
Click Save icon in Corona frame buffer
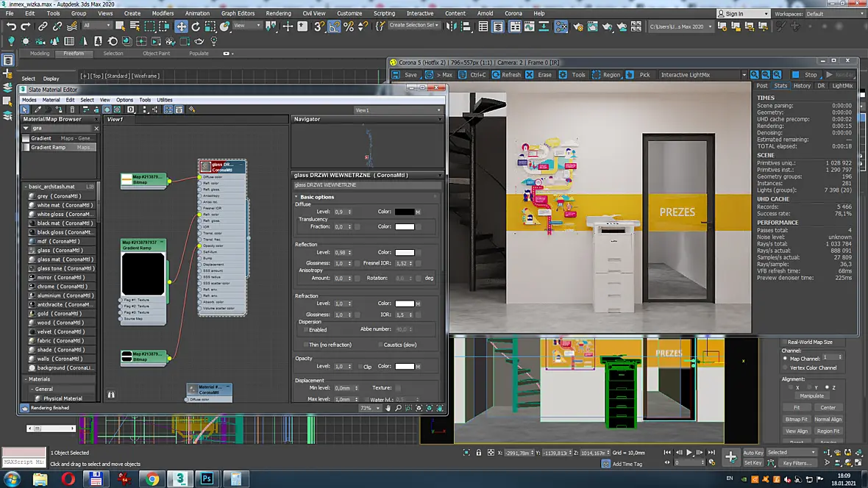pos(405,75)
